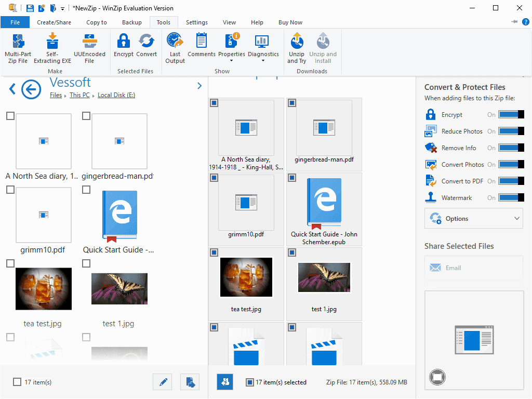Click the This PC breadcrumb link

(79, 95)
